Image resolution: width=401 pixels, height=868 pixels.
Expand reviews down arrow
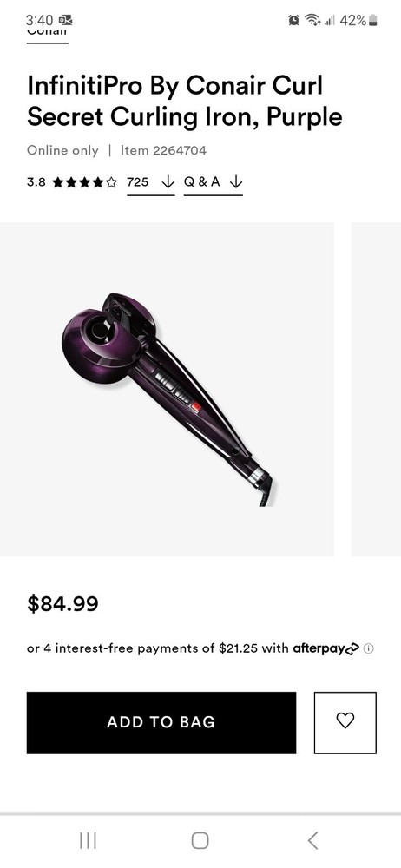click(x=168, y=181)
